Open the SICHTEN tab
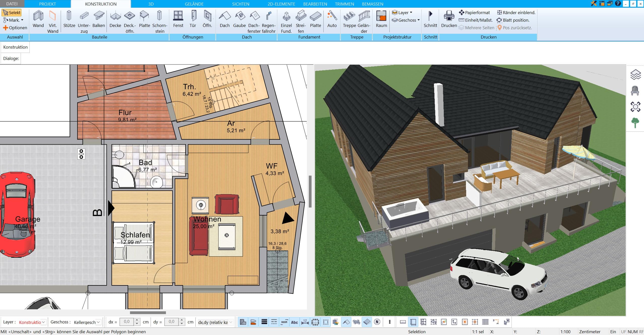644x335 pixels. [241, 4]
